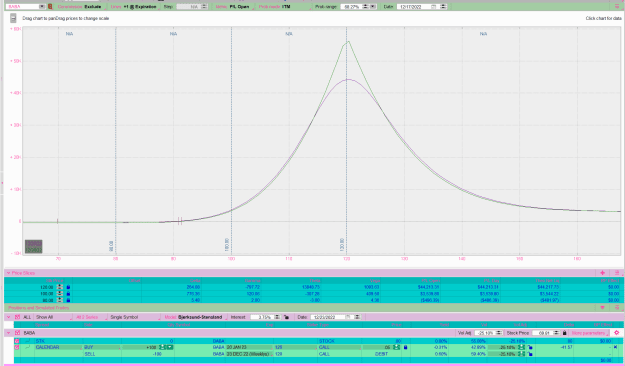Toggle the ALL positions checkbox

tap(17, 317)
